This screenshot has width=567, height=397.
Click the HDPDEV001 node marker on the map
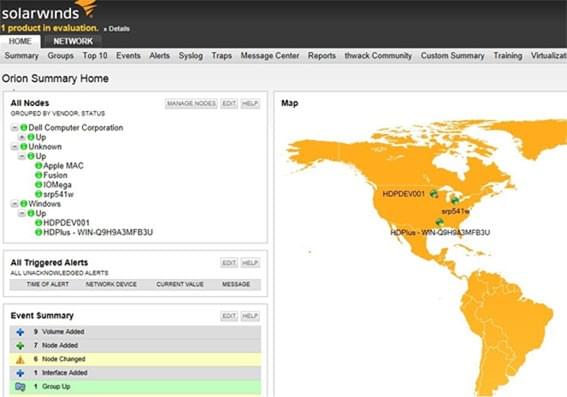click(x=434, y=194)
